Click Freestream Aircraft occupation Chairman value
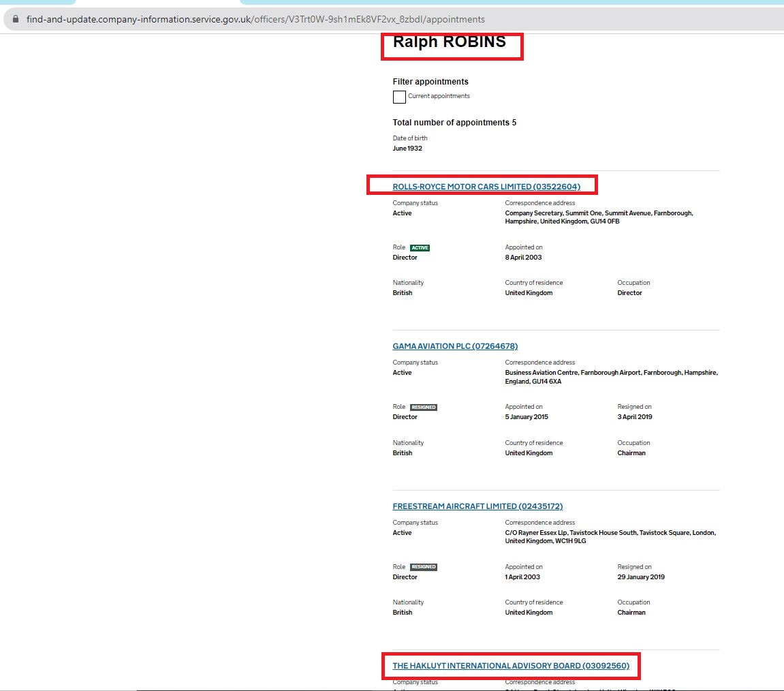 click(631, 613)
